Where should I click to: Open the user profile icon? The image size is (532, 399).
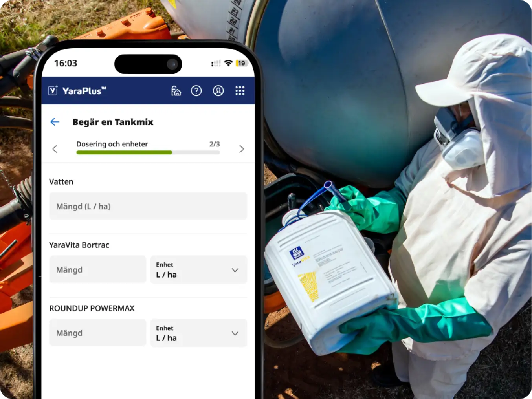(218, 91)
